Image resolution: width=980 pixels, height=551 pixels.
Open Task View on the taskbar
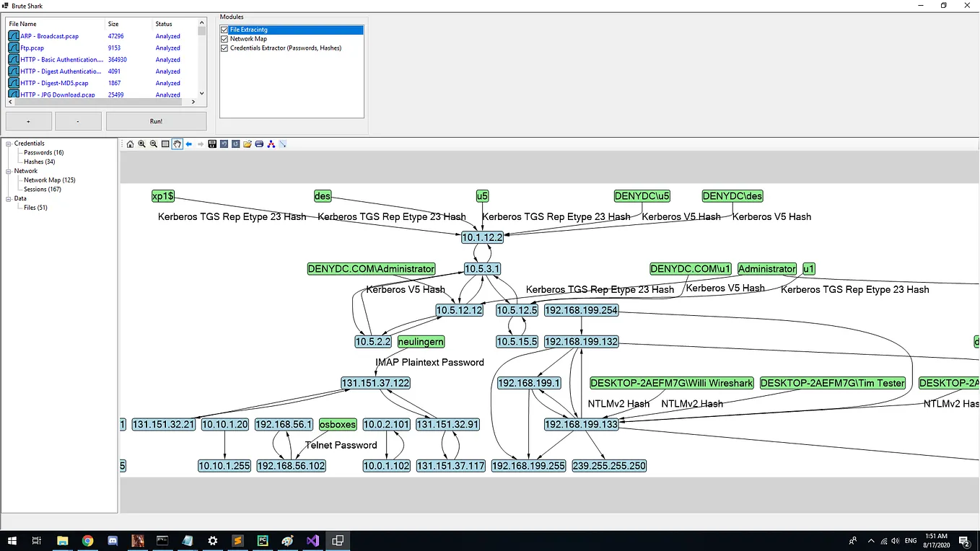click(x=36, y=541)
